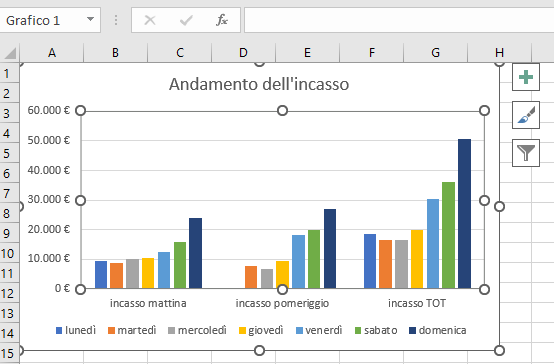This screenshot has width=554, height=364.
Task: Select column G header
Action: coord(435,53)
